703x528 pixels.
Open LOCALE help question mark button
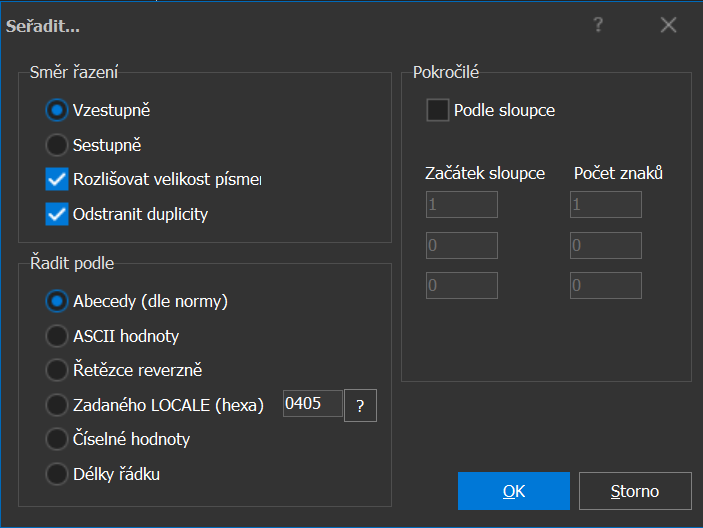(360, 406)
